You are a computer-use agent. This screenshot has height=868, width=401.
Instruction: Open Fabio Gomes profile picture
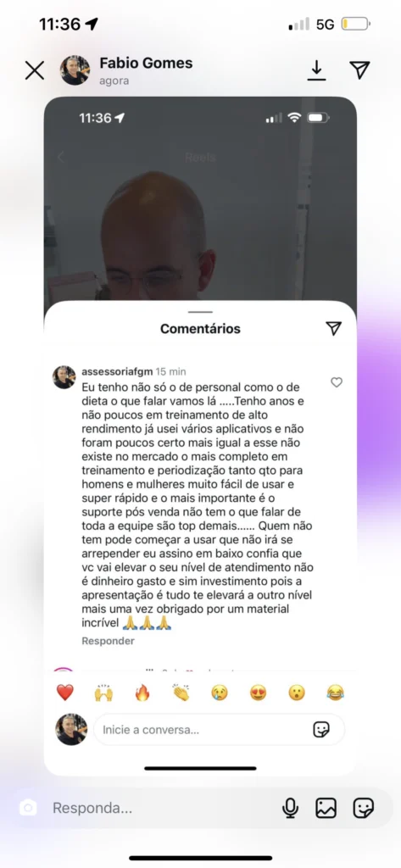click(x=75, y=70)
